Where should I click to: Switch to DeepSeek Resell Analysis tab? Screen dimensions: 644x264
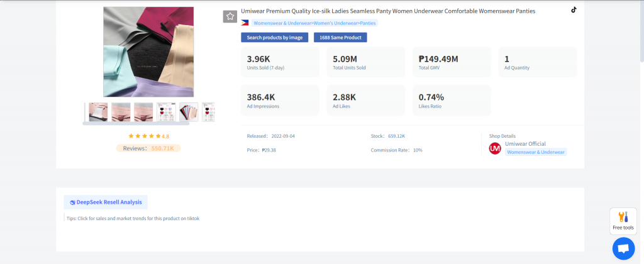[106, 202]
